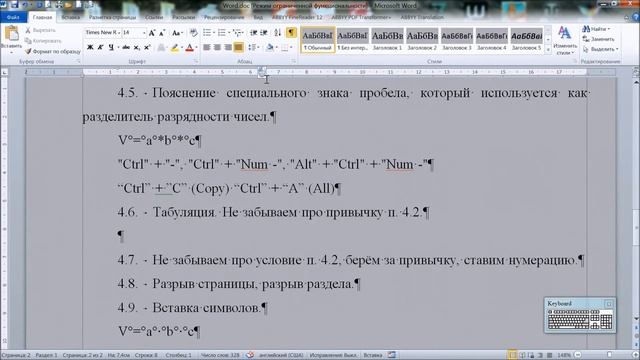Switch to the Вид (View) tab

coord(258,18)
